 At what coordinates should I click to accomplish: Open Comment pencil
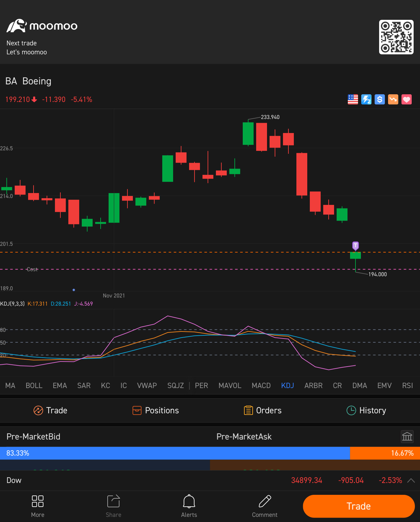point(265,506)
